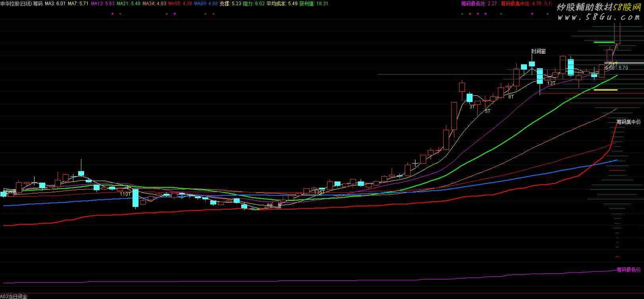Select the MA3: 6.01 indicator value
644x299 pixels.
(x=55, y=4)
